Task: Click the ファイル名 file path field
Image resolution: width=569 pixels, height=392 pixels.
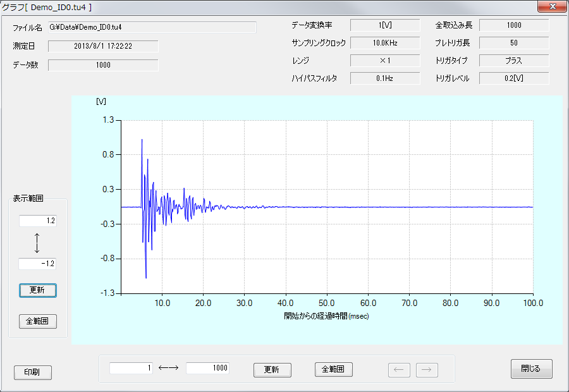Action: 152,27
